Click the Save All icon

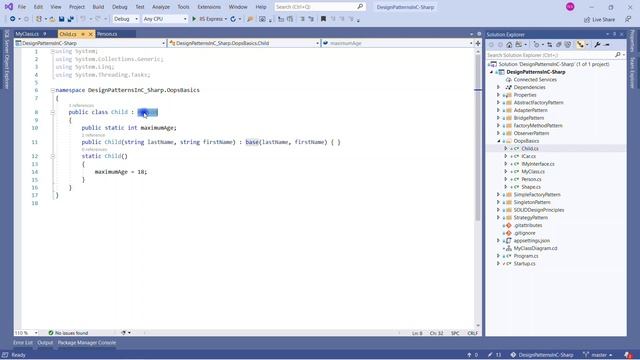click(x=70, y=19)
